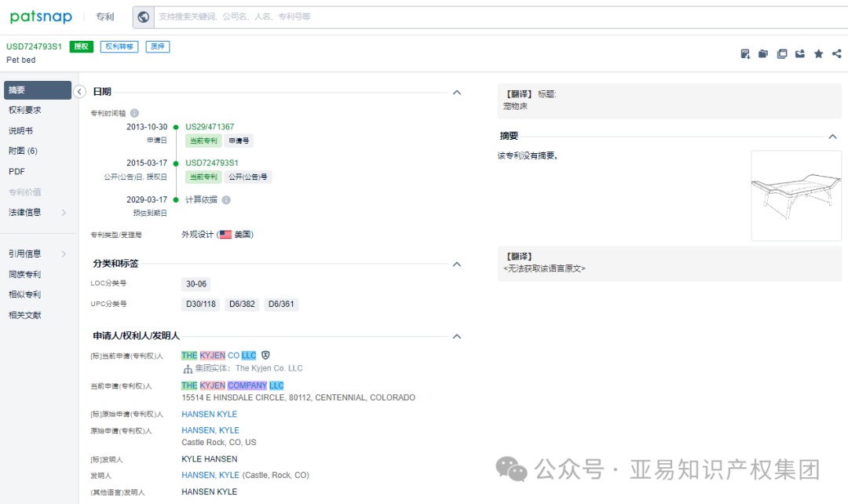
Task: Open the PDF sidebar item
Action: point(16,171)
